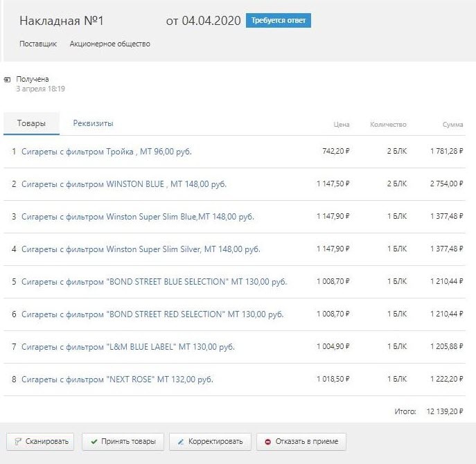Viewport: 476px width, 464px height.
Task: Click the Сумма column header
Action: [453, 125]
